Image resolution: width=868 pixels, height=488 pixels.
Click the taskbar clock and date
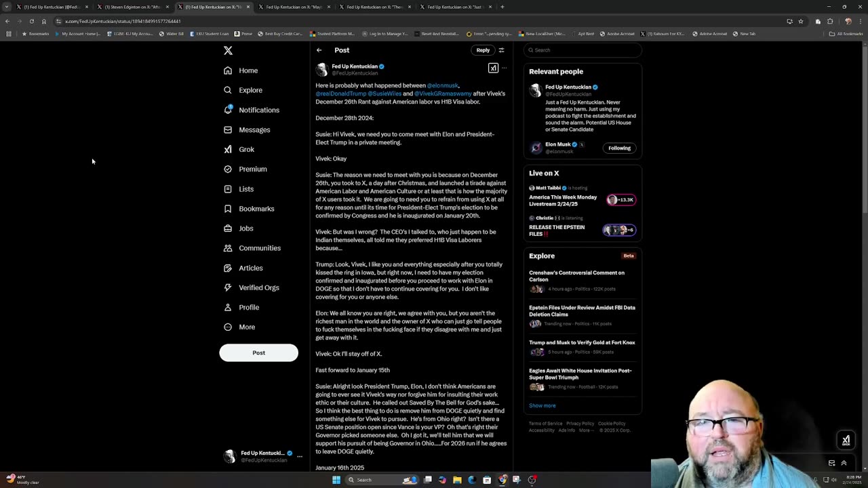coord(853,480)
